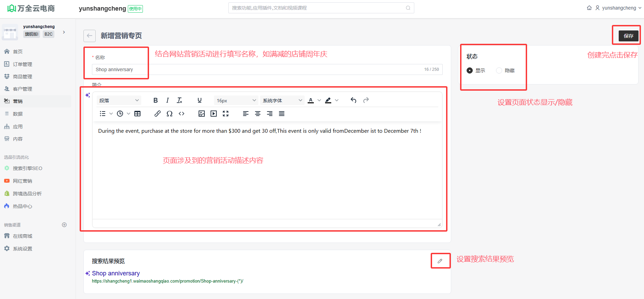Open the 段落 paragraph style dropdown

coord(119,100)
